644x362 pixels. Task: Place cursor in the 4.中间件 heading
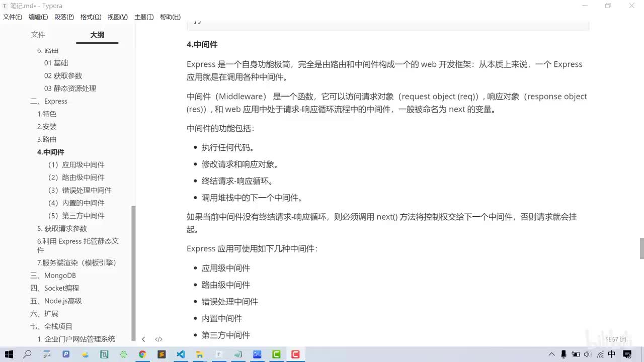(x=202, y=44)
